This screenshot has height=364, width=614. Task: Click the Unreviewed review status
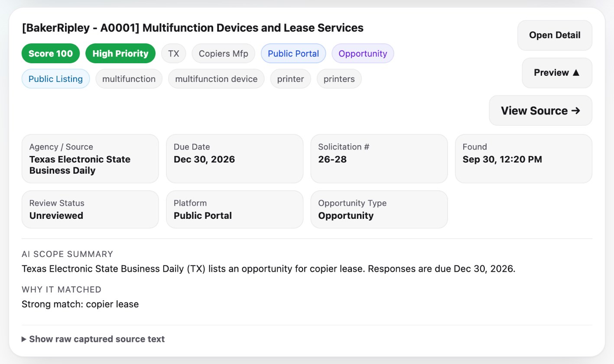(56, 215)
